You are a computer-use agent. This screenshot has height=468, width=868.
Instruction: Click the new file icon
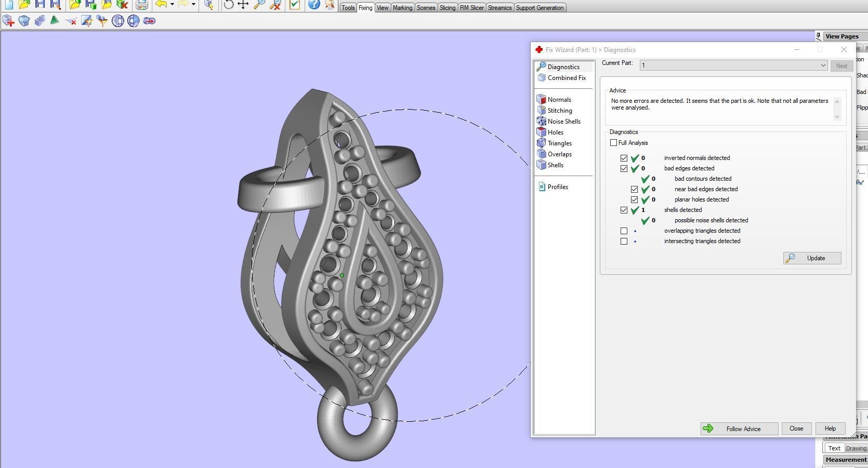[9, 5]
